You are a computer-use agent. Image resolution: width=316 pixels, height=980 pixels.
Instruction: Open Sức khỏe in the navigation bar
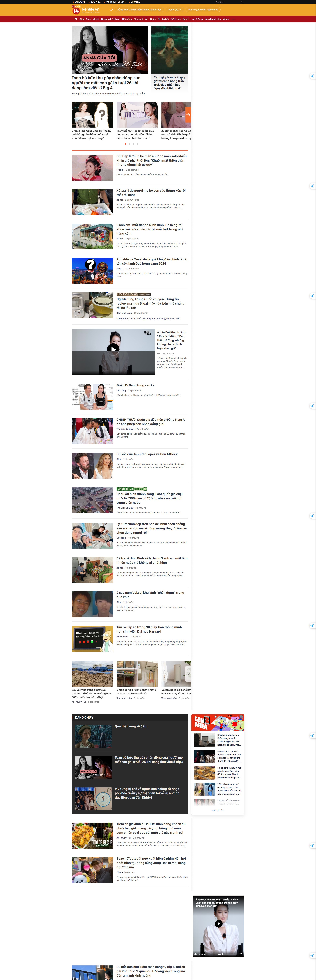point(176,19)
